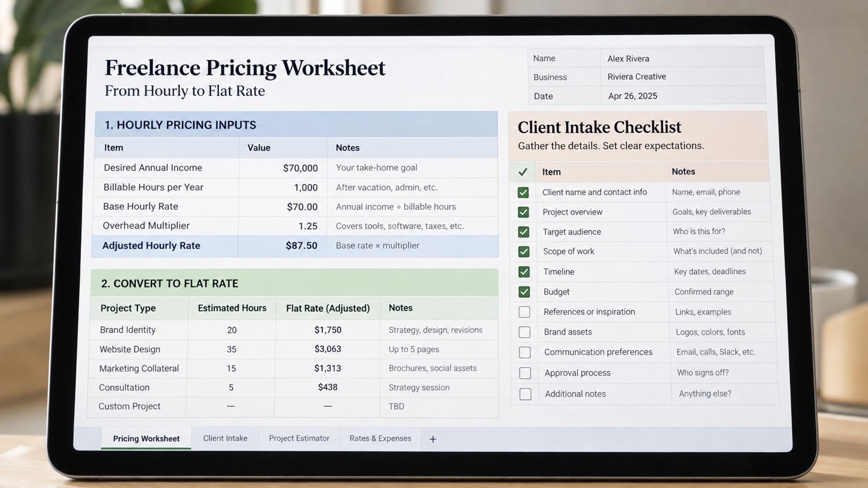The height and width of the screenshot is (488, 868).
Task: Select the Brand Identity project type cell
Action: coord(139,330)
